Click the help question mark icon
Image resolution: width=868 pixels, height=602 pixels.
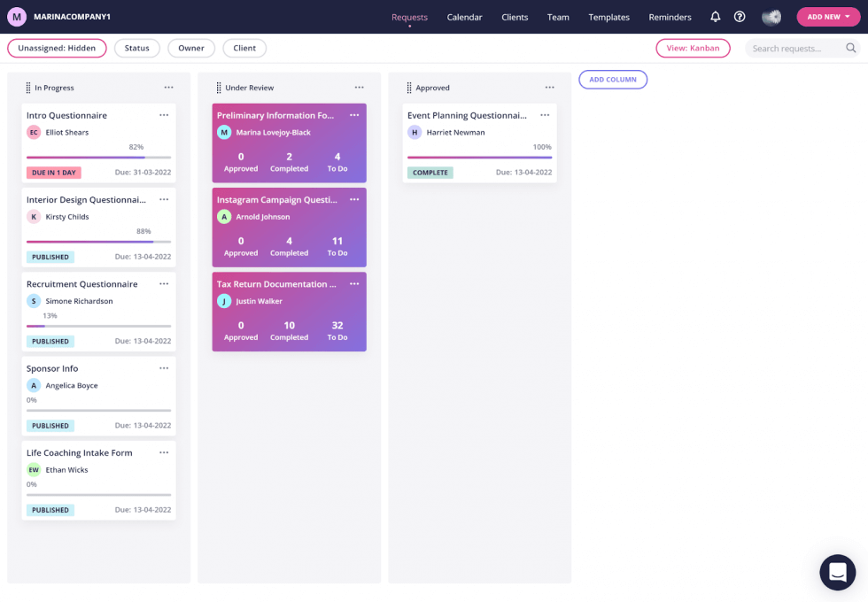[x=740, y=17]
